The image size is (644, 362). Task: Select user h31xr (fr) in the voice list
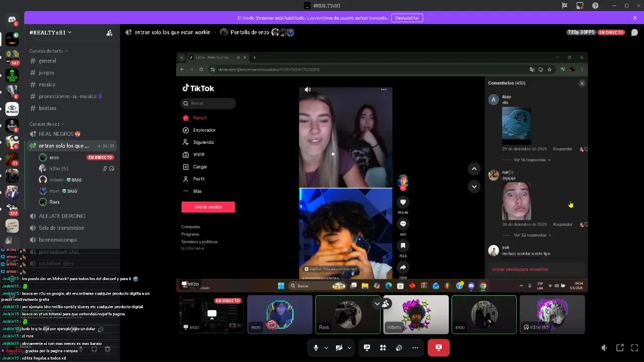76,168
